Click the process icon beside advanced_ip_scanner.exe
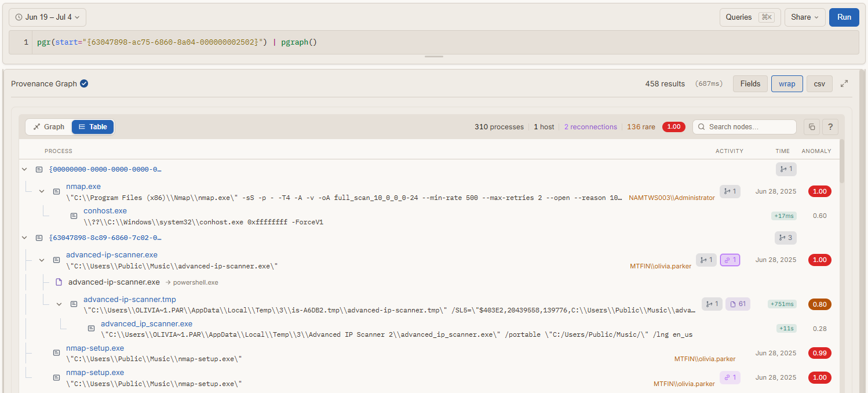 pos(91,328)
